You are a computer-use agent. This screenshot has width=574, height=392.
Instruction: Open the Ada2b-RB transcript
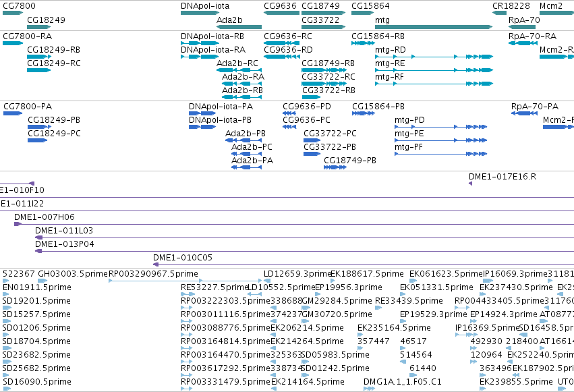click(x=241, y=97)
